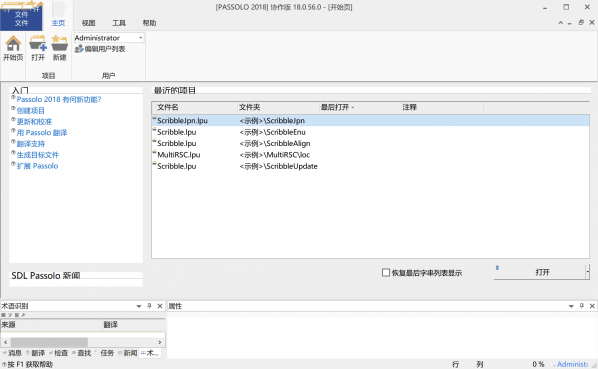Switch to the 视图 ribbon tab
The width and height of the screenshot is (598, 369).
pyautogui.click(x=88, y=23)
